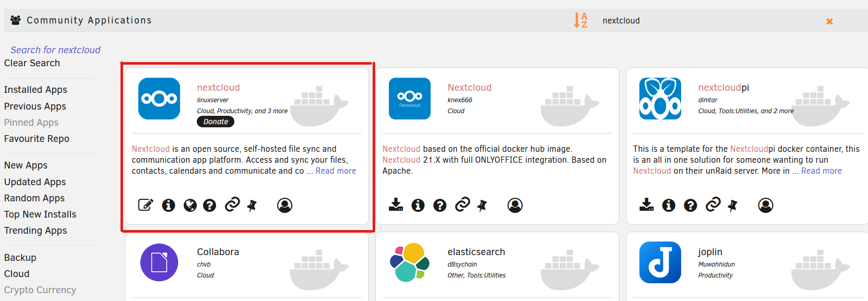This screenshot has height=301, width=868.
Task: Pin the knex666 Nextcloud app
Action: coord(482,206)
